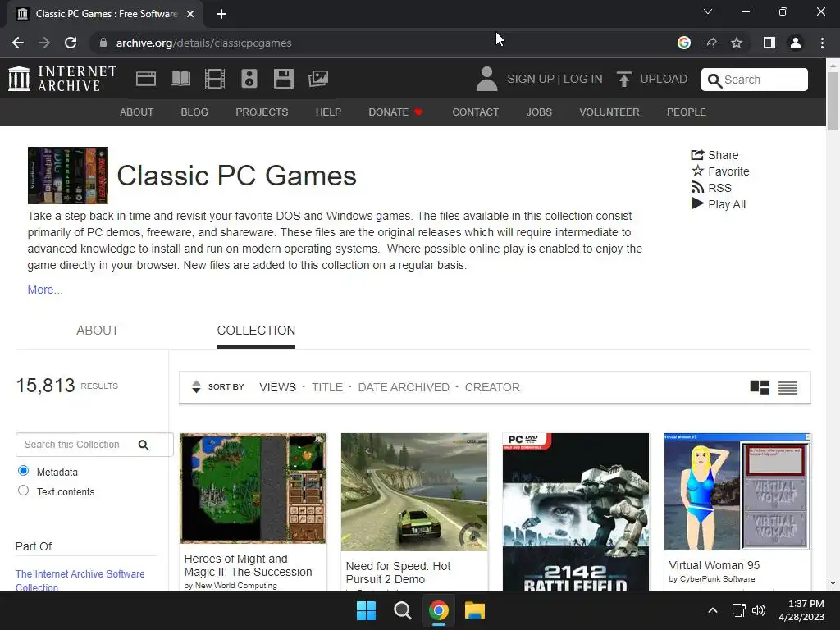Sort results by CREATOR

tap(492, 387)
